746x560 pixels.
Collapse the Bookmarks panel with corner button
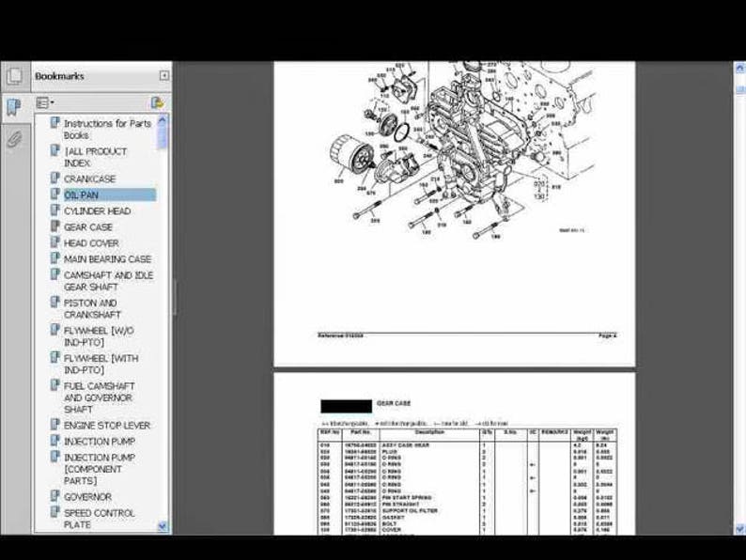[x=164, y=76]
